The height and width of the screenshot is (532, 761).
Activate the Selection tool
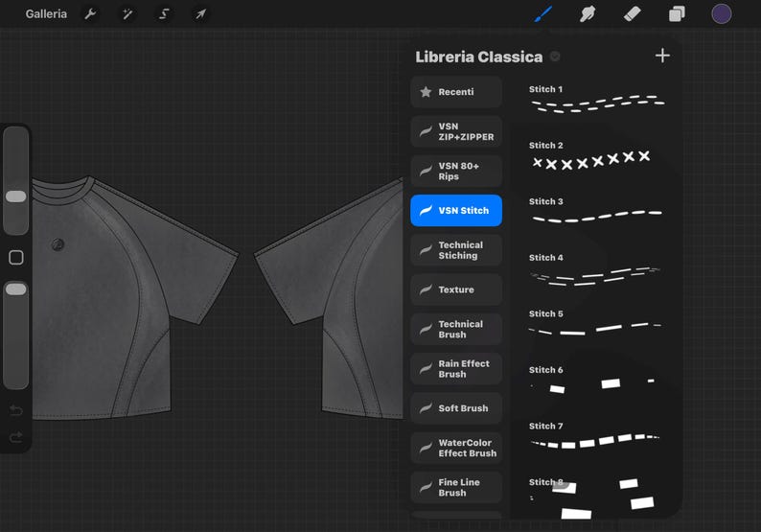[x=164, y=14]
